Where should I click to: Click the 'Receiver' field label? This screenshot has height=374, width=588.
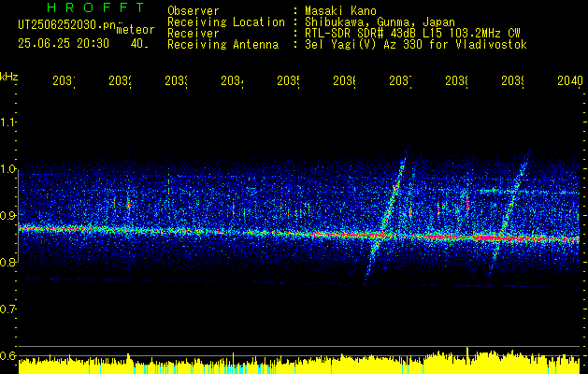pos(194,34)
